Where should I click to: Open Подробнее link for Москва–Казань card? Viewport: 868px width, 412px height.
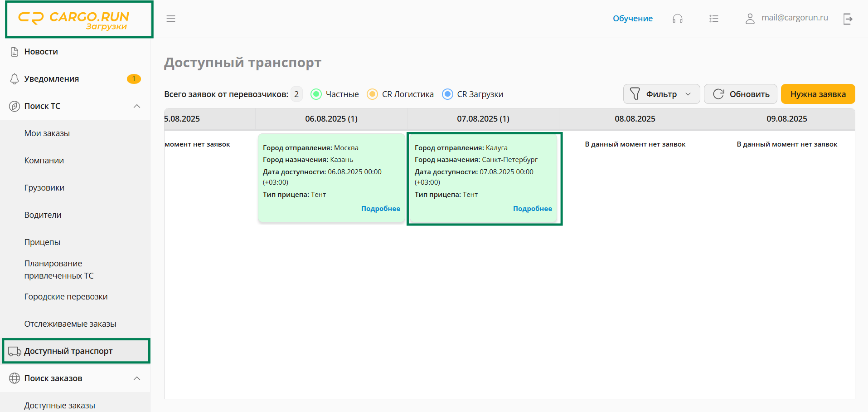[x=380, y=209]
